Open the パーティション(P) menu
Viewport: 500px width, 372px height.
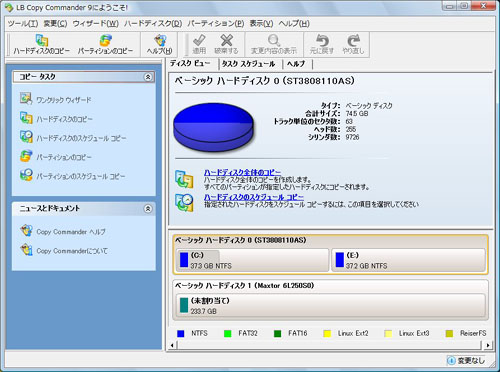coord(215,23)
